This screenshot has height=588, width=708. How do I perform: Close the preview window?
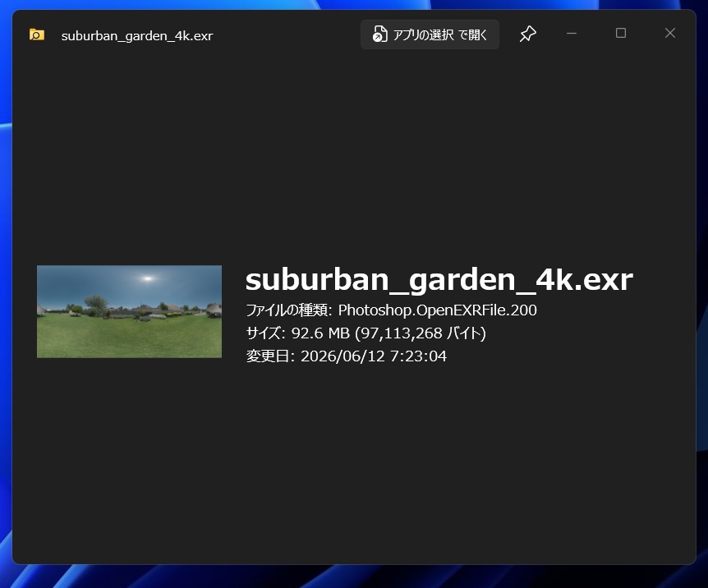click(x=670, y=34)
